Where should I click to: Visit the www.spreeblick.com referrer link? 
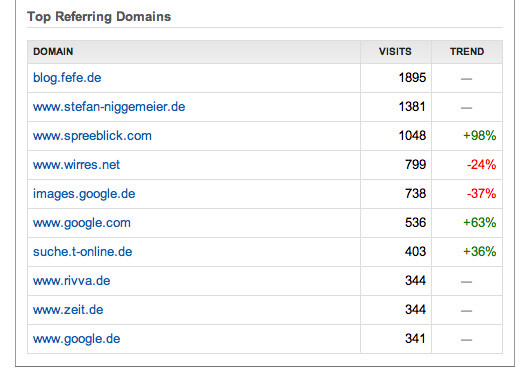pyautogui.click(x=92, y=136)
